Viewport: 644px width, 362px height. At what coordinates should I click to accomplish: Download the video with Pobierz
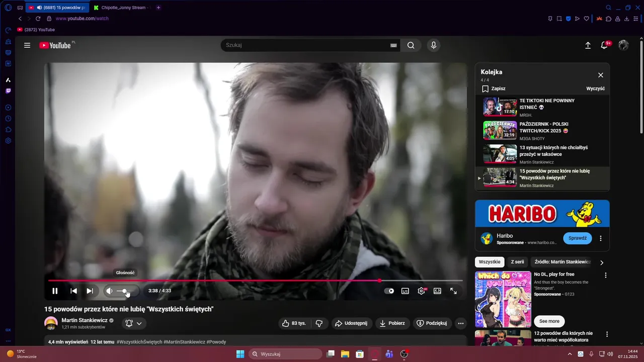[392, 323]
